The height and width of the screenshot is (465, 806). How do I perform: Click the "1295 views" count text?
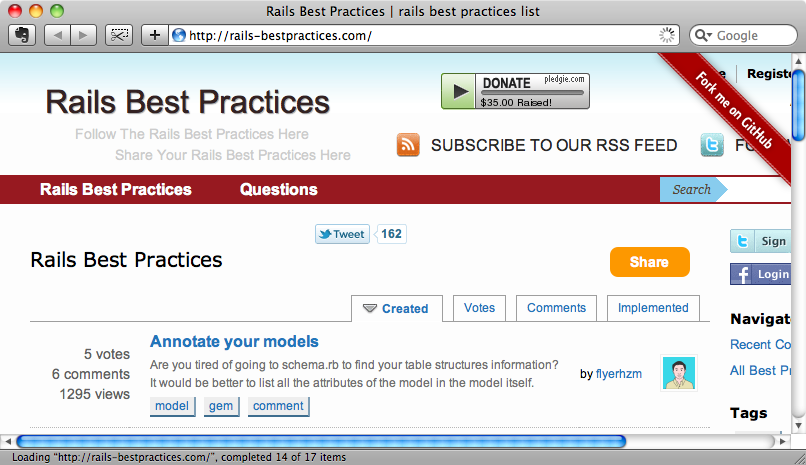pos(95,394)
